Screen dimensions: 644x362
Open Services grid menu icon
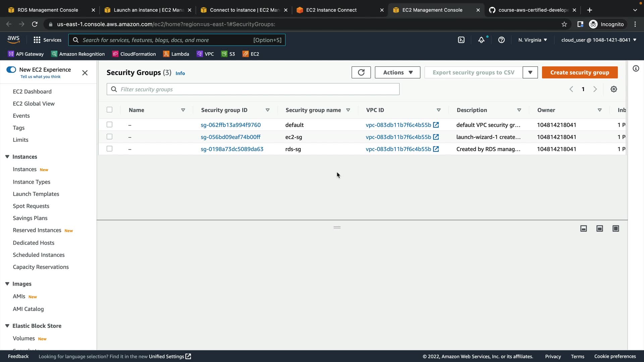[x=37, y=40]
